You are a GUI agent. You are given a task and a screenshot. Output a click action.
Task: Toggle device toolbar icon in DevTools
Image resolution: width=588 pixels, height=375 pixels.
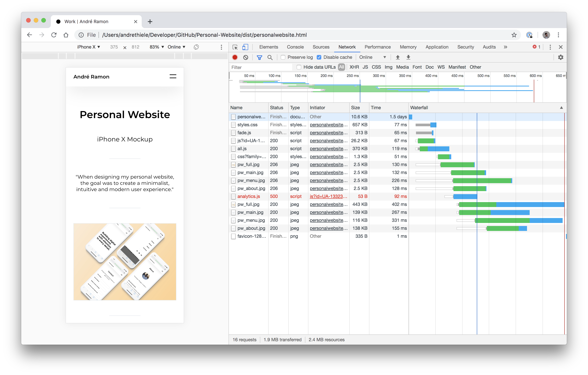245,47
